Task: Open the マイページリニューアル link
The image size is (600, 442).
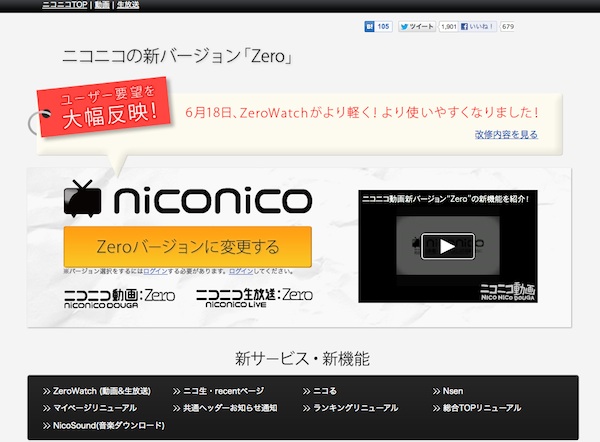Action: coord(95,408)
